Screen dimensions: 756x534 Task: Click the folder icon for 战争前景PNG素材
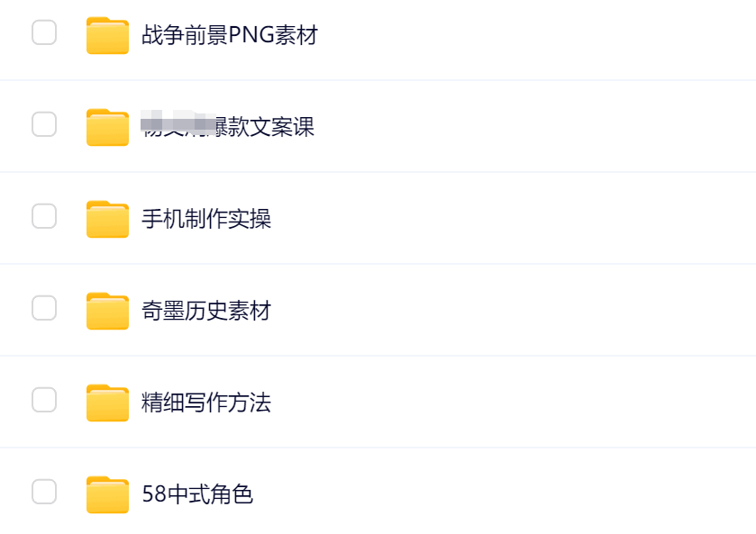coord(107,35)
